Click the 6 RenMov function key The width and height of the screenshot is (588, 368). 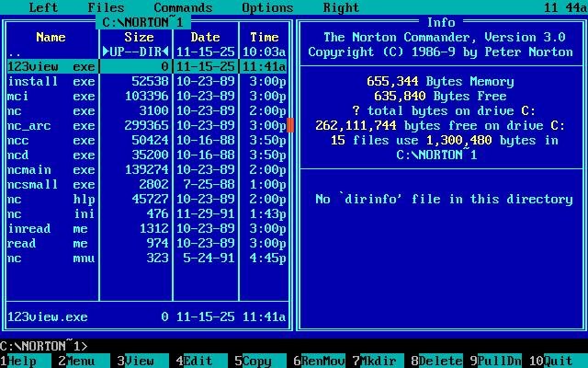320,361
